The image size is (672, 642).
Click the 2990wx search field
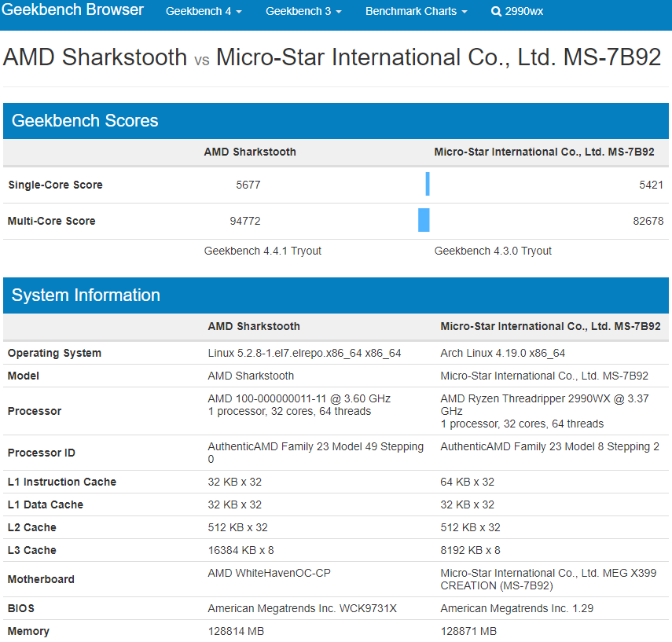[x=524, y=12]
